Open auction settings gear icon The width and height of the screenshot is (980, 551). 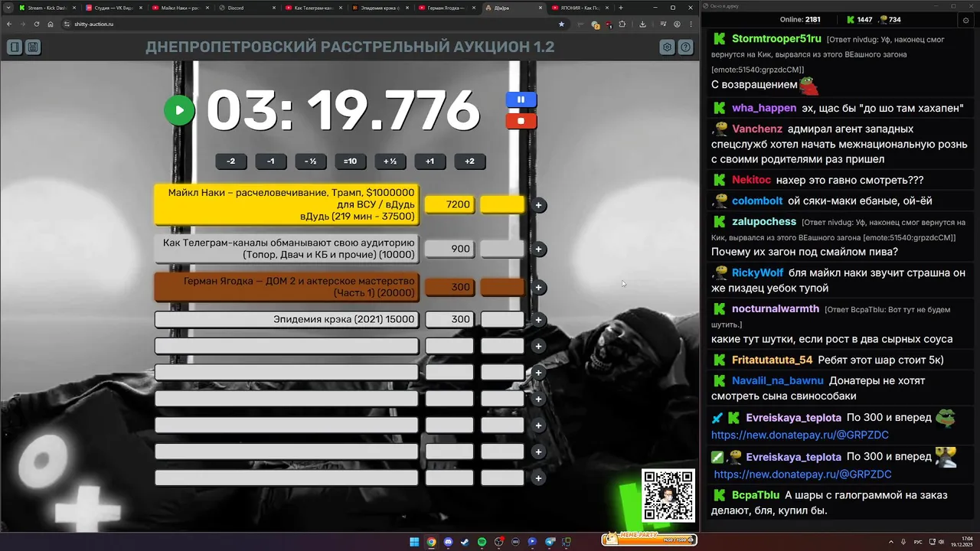(668, 47)
